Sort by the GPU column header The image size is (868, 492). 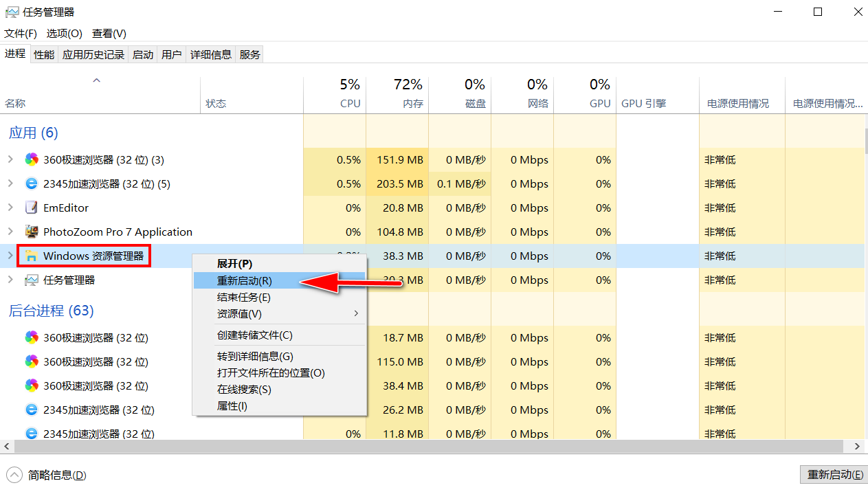[x=585, y=96]
